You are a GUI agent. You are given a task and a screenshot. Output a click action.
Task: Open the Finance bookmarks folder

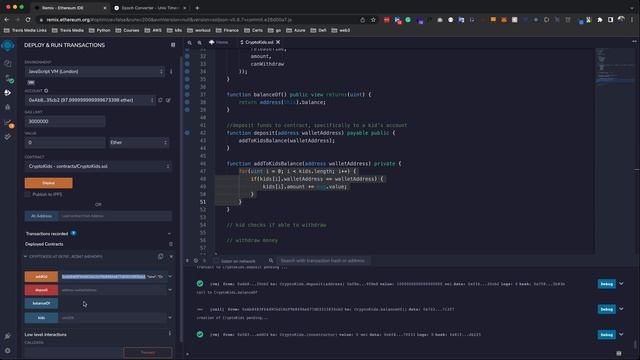[x=227, y=30]
